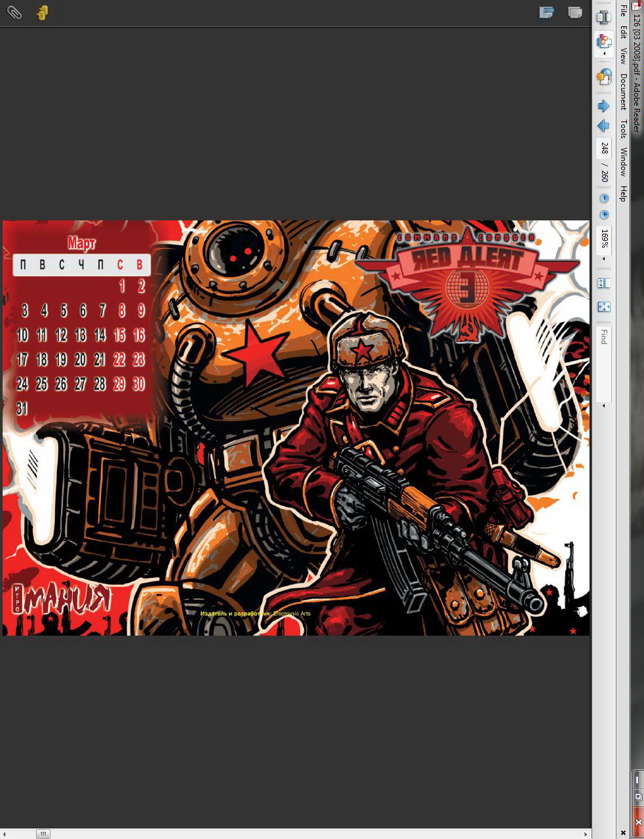Screen dimensions: 644x839
Task: Click the zoom in plus button
Action: pyautogui.click(x=604, y=215)
